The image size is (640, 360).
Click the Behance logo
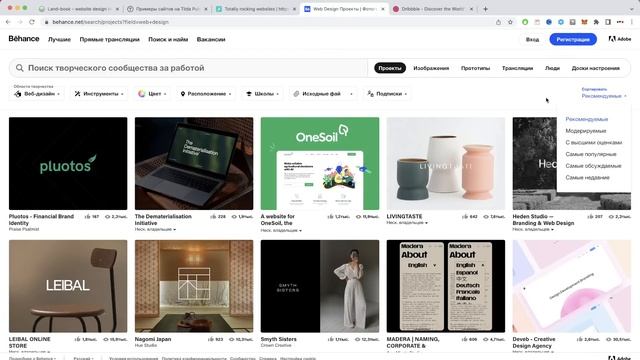(x=24, y=39)
